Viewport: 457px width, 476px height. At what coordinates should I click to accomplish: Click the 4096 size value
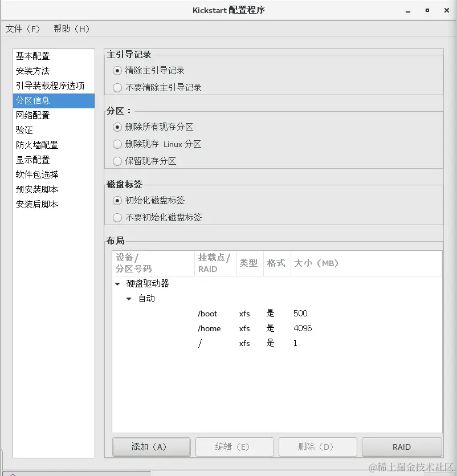[303, 328]
